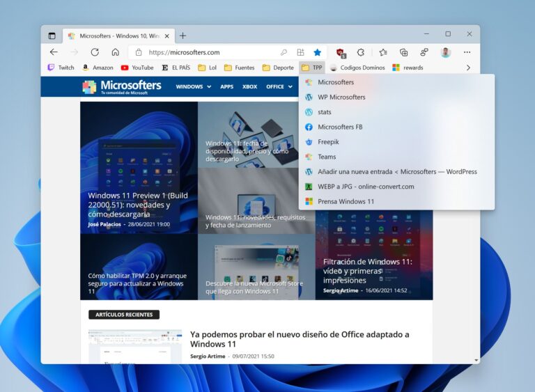Viewport: 535px width, 392px height.
Task: Expand the Deporte favorites folder
Action: click(278, 68)
